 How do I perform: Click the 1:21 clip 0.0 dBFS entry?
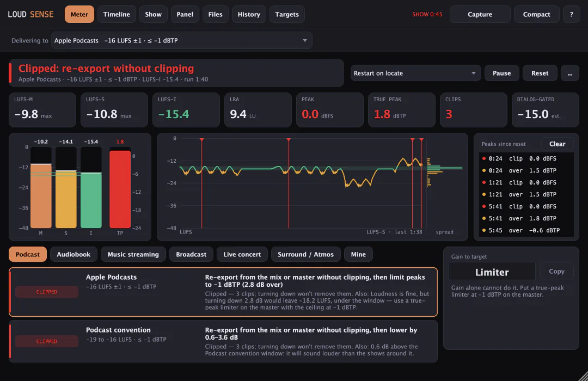[526, 183]
